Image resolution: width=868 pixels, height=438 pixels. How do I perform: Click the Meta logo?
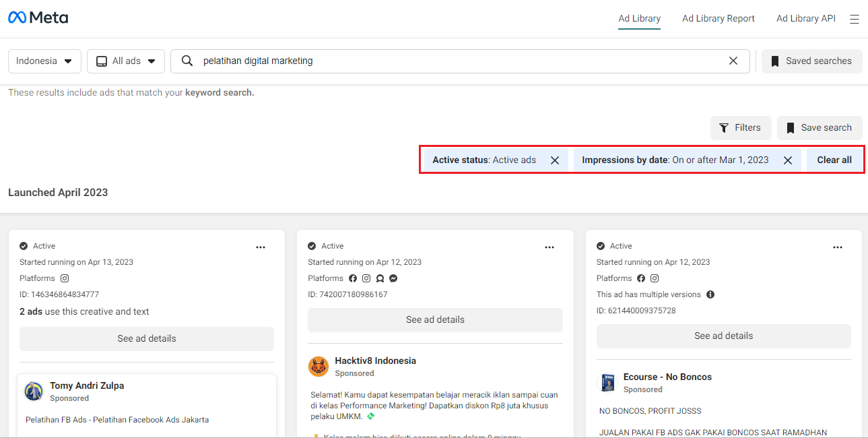(38, 18)
